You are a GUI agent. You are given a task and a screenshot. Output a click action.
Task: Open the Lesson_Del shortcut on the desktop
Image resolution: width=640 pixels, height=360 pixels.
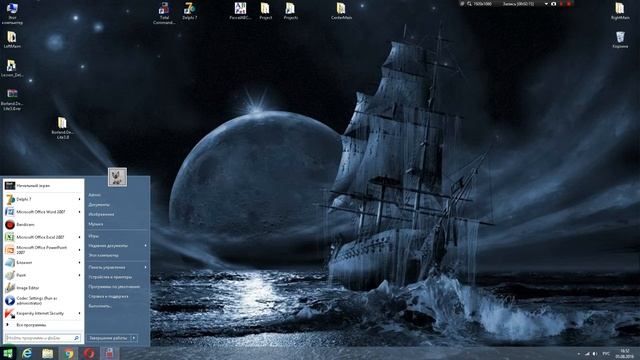(12, 68)
